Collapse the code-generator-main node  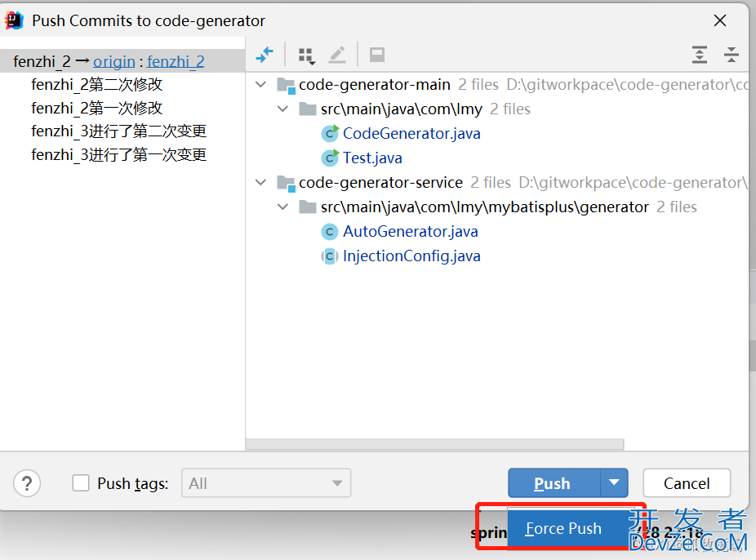260,85
